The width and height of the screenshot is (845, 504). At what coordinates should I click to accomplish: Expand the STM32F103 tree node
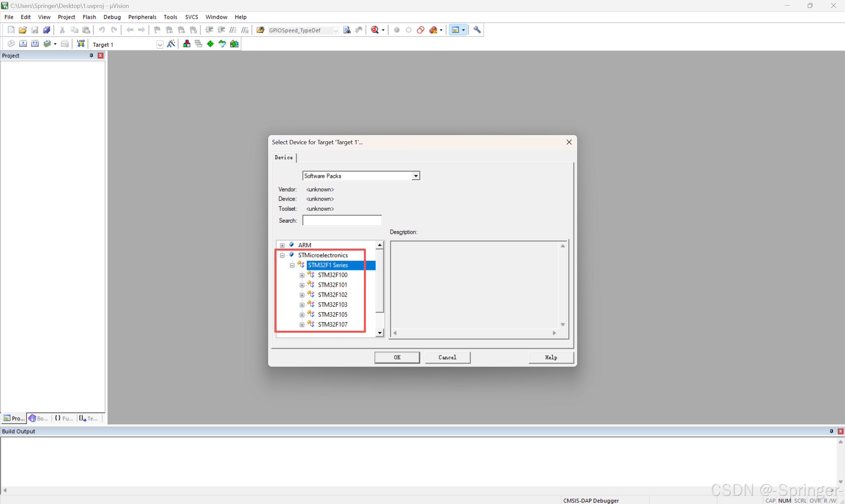(x=302, y=305)
